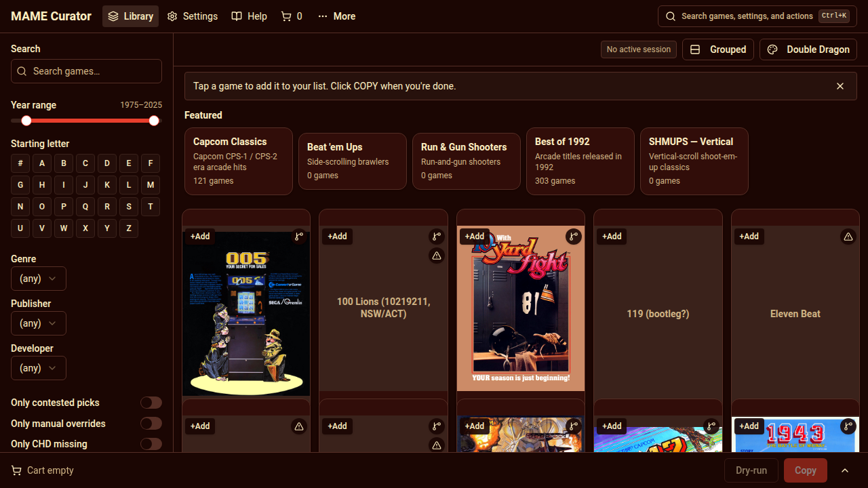Open the Developer dropdown
The width and height of the screenshot is (868, 488).
(39, 368)
